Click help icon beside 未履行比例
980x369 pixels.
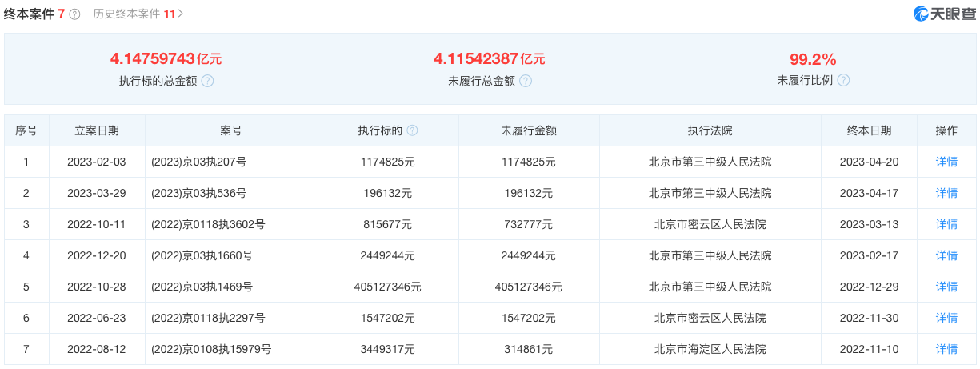point(843,80)
